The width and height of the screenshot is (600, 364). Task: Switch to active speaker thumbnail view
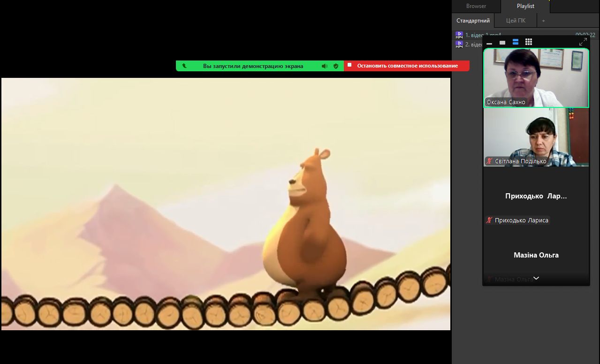point(502,43)
